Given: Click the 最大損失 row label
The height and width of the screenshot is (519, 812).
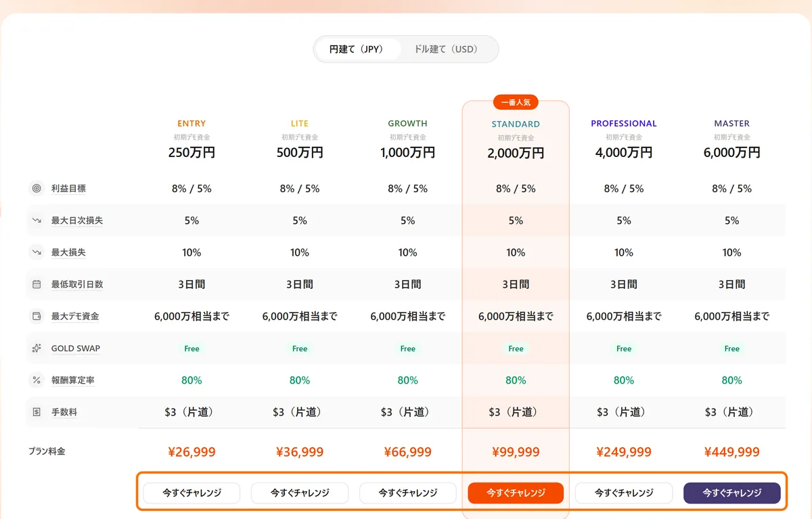Looking at the screenshot, I should 68,252.
